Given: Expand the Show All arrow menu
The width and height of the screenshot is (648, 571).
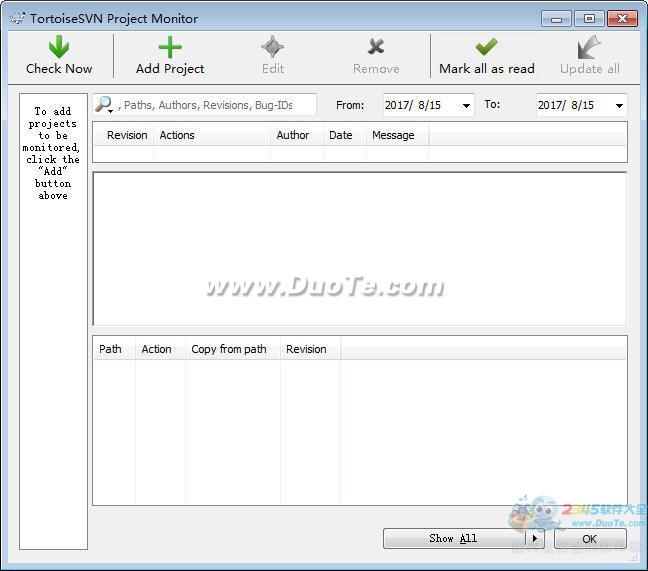Looking at the screenshot, I should (535, 538).
